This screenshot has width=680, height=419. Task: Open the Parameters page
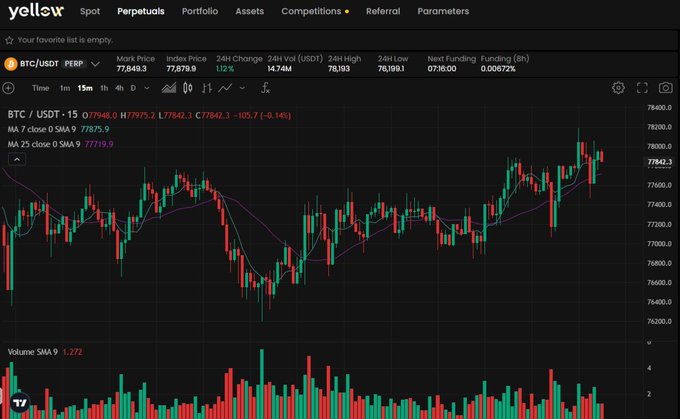tap(443, 11)
